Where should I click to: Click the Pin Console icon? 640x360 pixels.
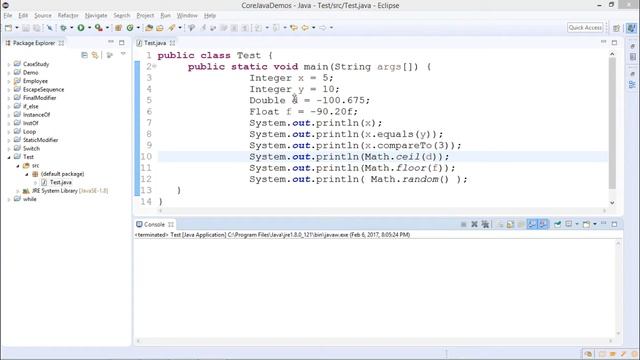pos(558,224)
